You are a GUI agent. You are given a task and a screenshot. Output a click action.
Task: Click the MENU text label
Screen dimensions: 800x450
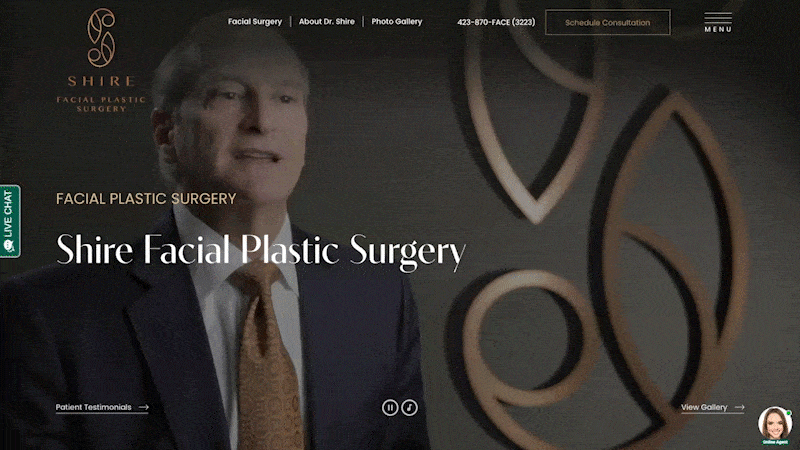(x=718, y=30)
